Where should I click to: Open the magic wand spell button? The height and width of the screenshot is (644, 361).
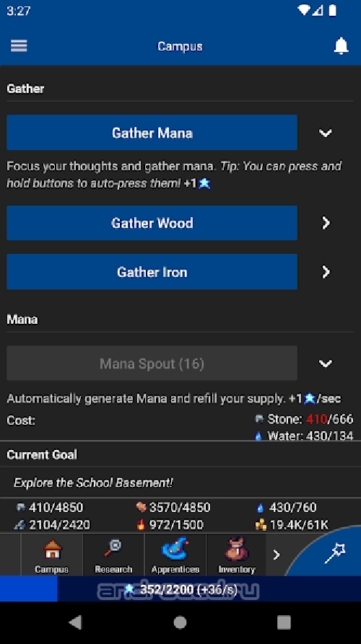point(335,553)
